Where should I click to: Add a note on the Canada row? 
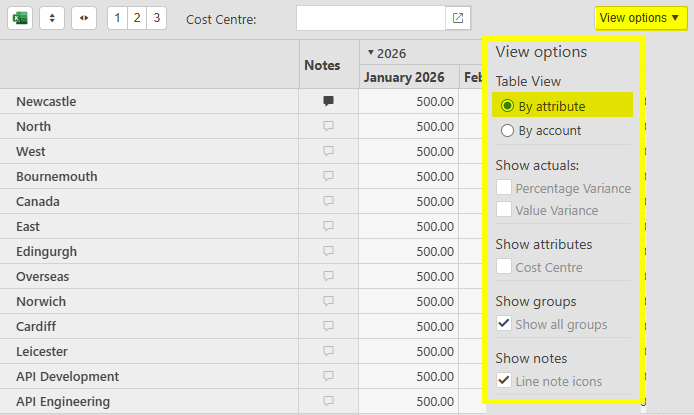[x=328, y=201]
